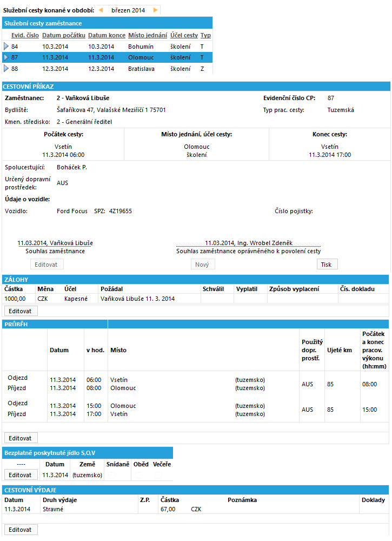This screenshot has width=392, height=541.
Task: Select the Bohumín trip row
Action: click(107, 46)
